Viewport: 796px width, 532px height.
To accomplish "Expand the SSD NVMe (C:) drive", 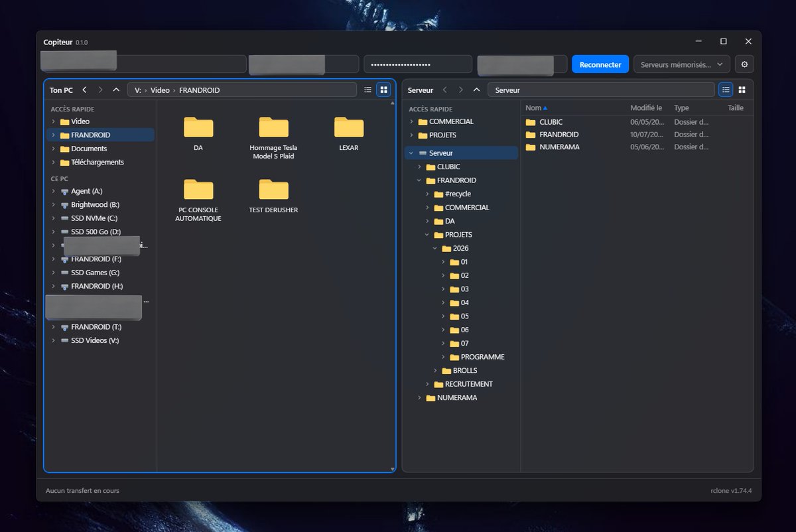I will click(54, 218).
